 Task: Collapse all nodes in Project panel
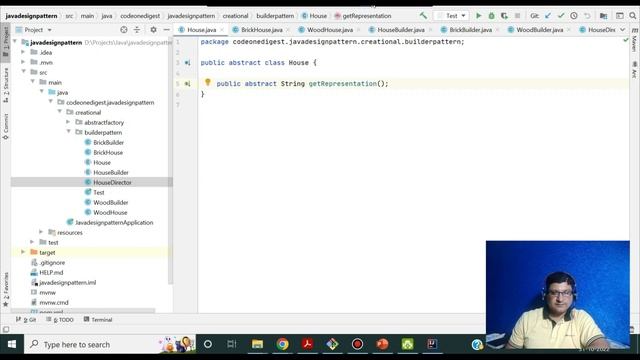coord(137,29)
